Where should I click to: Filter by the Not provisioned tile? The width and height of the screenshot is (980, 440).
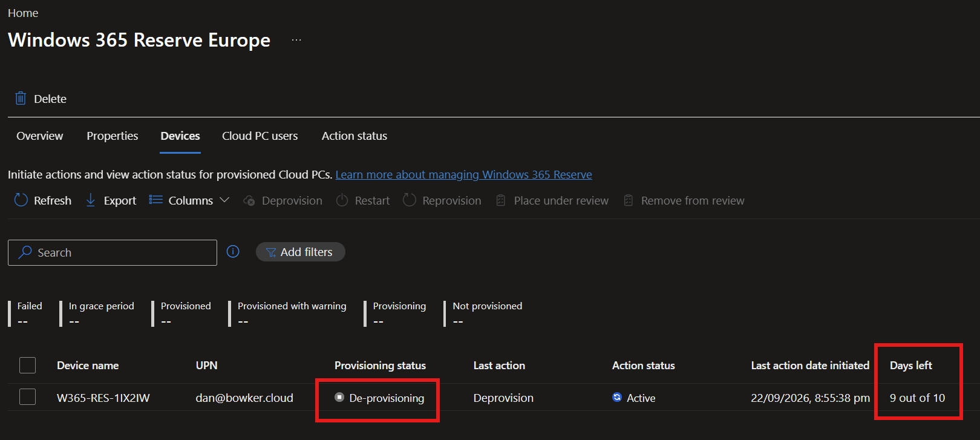[483, 313]
